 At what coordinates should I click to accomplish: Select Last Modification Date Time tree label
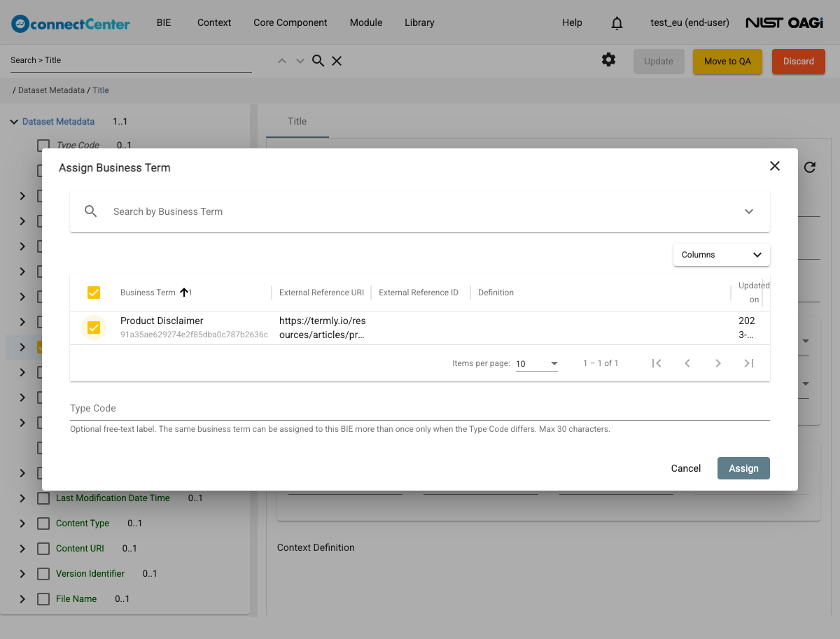click(113, 498)
